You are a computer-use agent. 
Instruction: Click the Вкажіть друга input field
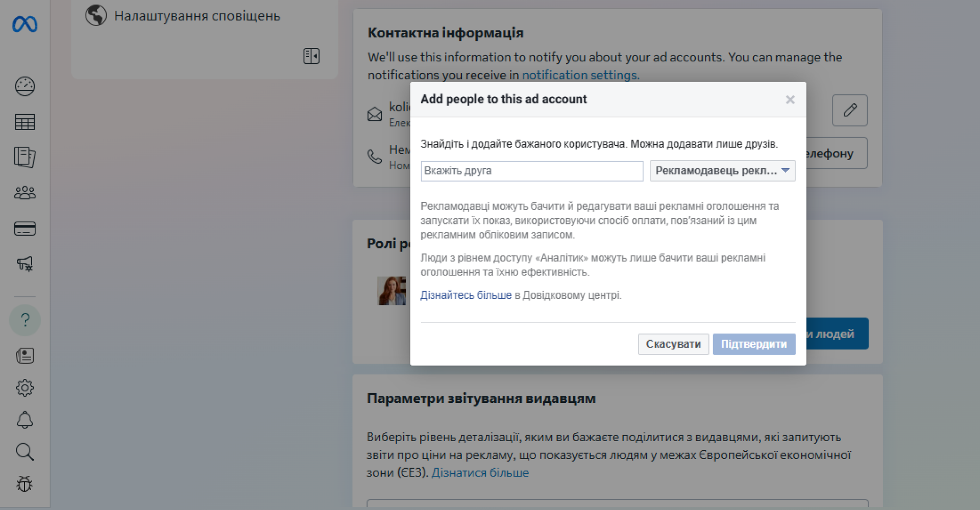coord(531,171)
